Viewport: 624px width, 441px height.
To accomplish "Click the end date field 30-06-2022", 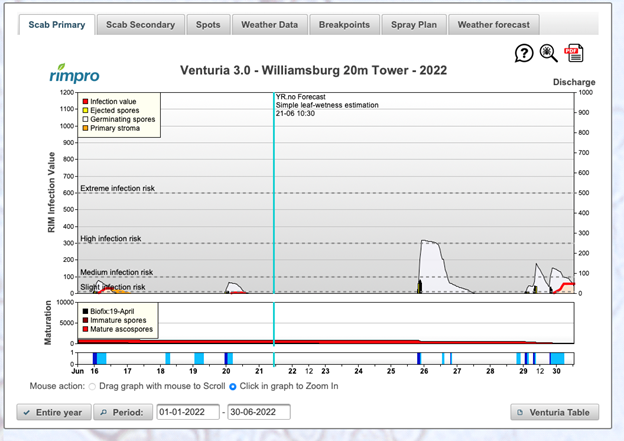I will tap(258, 412).
